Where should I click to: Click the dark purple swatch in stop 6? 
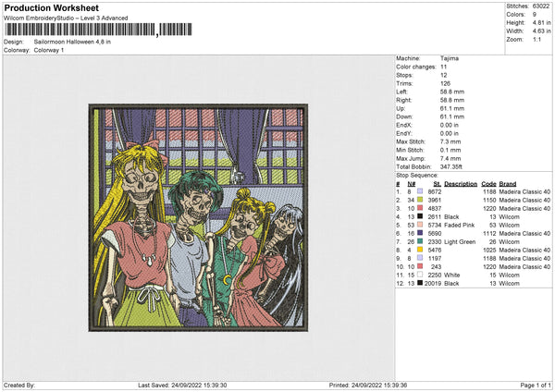(x=422, y=233)
